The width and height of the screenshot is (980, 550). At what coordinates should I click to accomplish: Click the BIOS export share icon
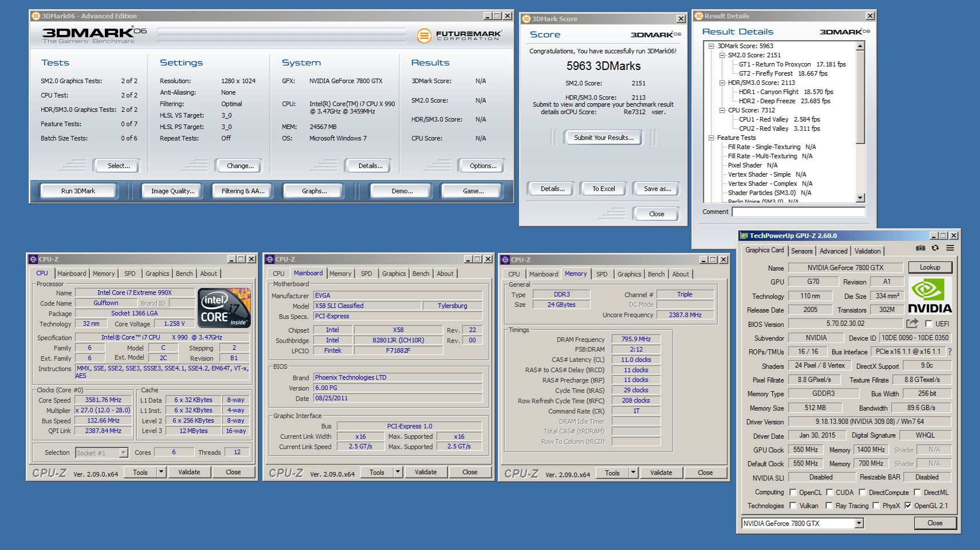tap(912, 323)
